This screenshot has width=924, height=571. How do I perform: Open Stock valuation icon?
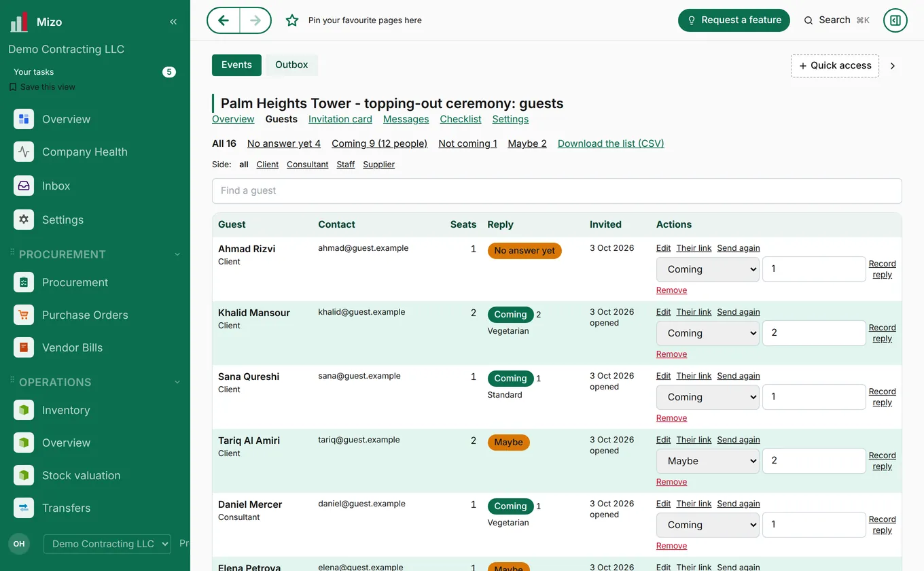coord(24,475)
